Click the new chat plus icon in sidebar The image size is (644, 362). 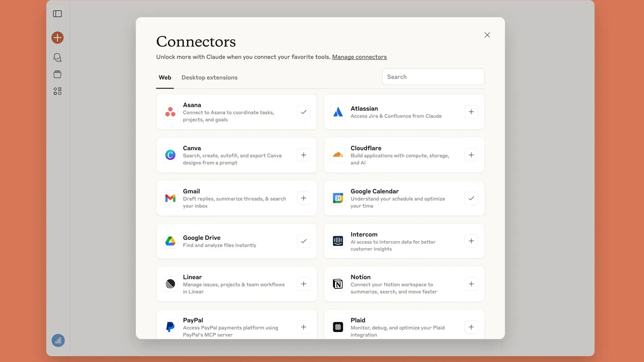point(57,38)
